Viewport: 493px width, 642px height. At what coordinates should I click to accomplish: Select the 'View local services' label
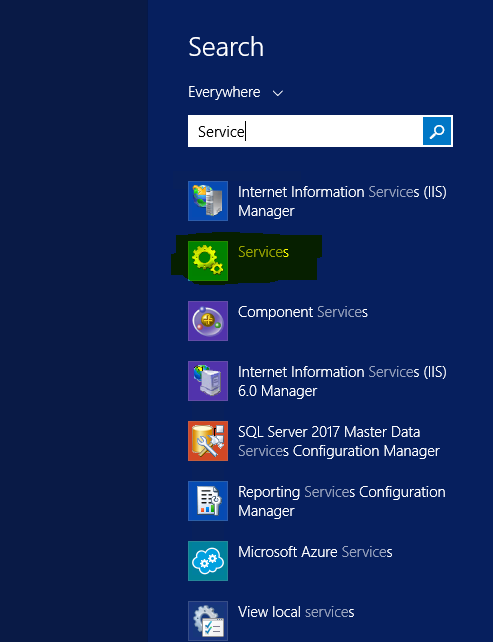[x=296, y=612]
